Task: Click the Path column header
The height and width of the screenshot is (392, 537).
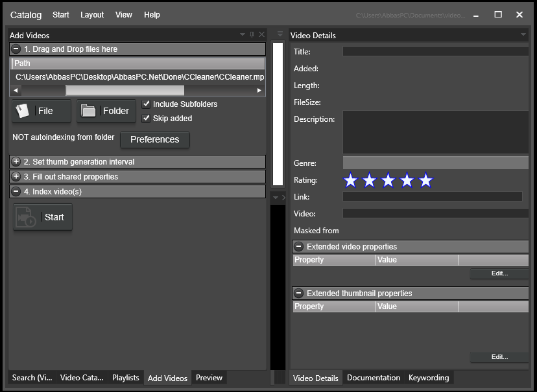Action: [137, 63]
